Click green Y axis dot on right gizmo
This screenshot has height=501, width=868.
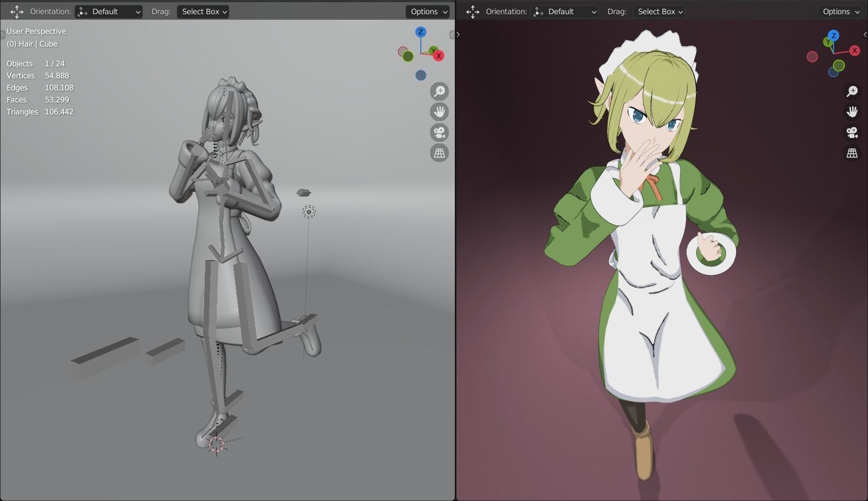828,42
